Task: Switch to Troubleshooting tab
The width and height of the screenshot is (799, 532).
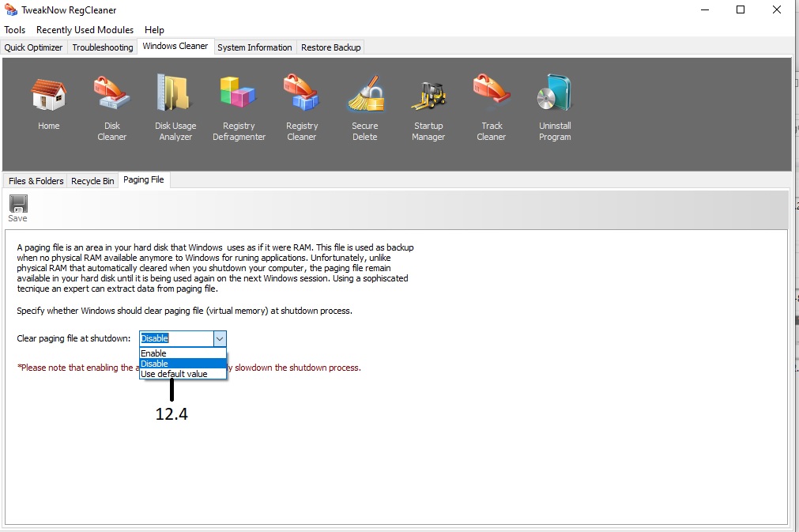Action: (x=103, y=47)
